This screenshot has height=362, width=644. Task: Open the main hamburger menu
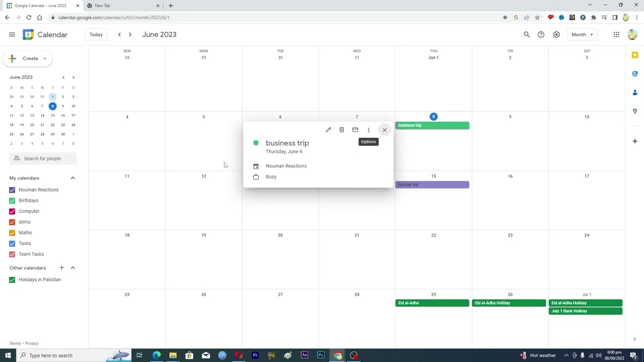tap(12, 35)
